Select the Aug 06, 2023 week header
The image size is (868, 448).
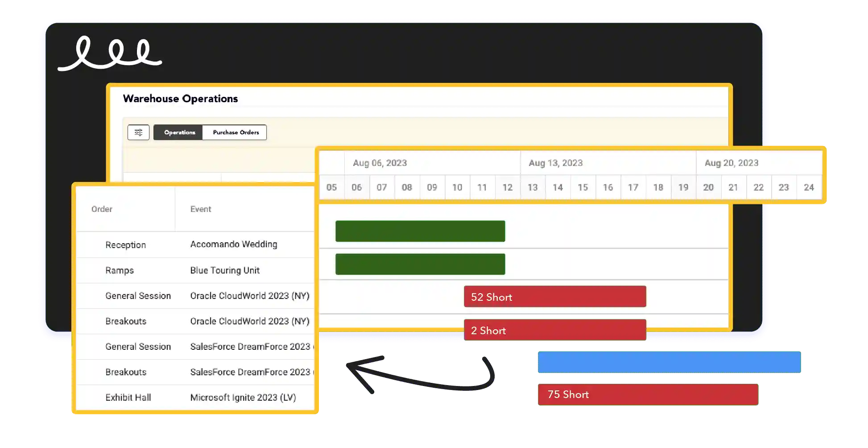point(380,163)
